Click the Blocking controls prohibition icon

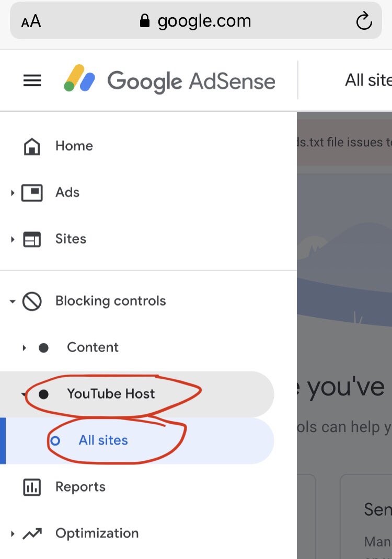(32, 301)
